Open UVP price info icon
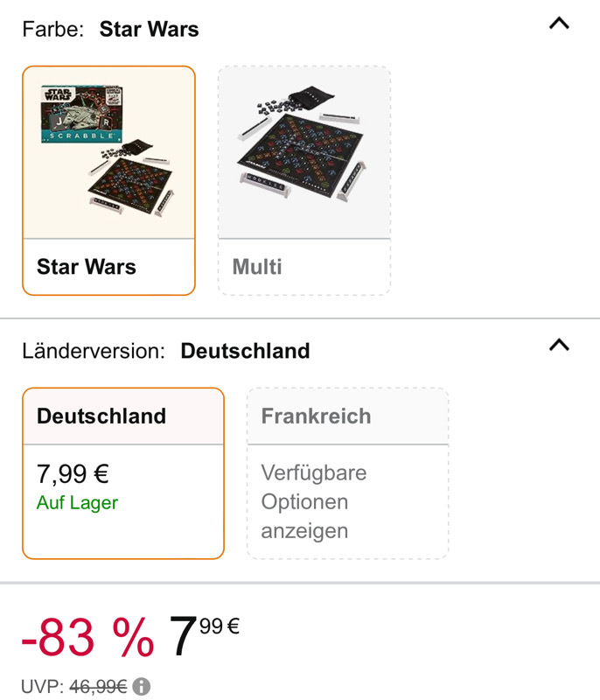This screenshot has width=600, height=700. click(x=142, y=686)
